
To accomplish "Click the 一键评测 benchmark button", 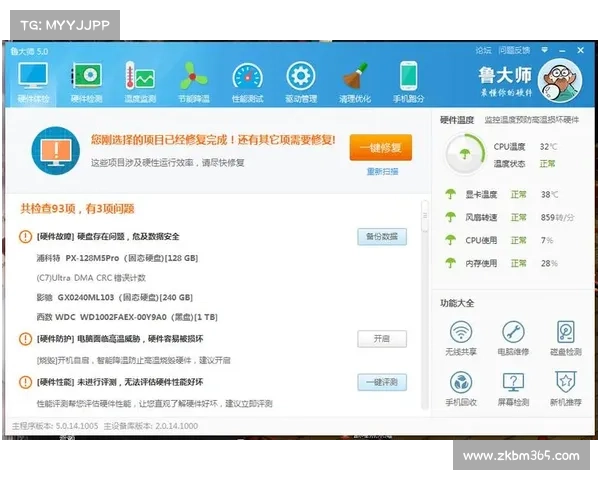I will (x=382, y=382).
